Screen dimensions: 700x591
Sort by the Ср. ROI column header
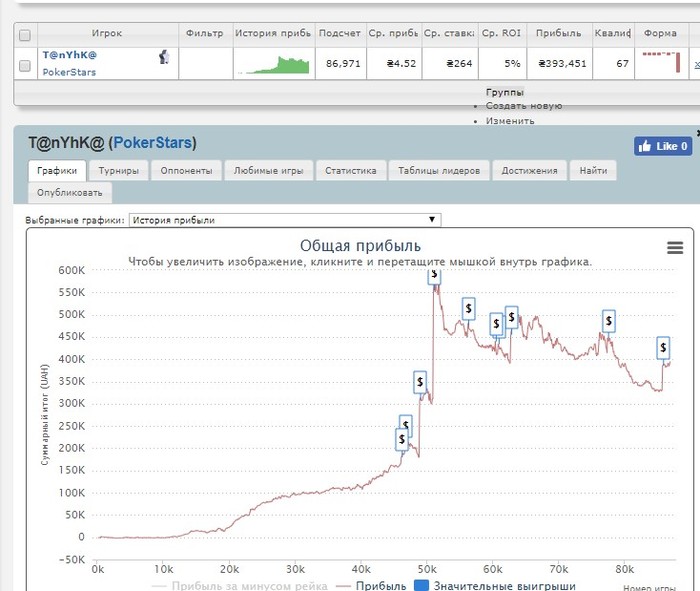(x=501, y=33)
